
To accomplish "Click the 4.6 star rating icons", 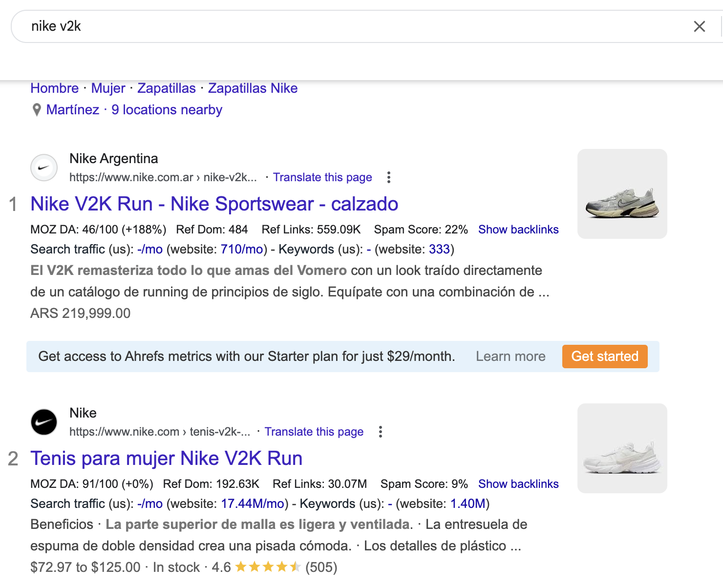I will tap(268, 567).
